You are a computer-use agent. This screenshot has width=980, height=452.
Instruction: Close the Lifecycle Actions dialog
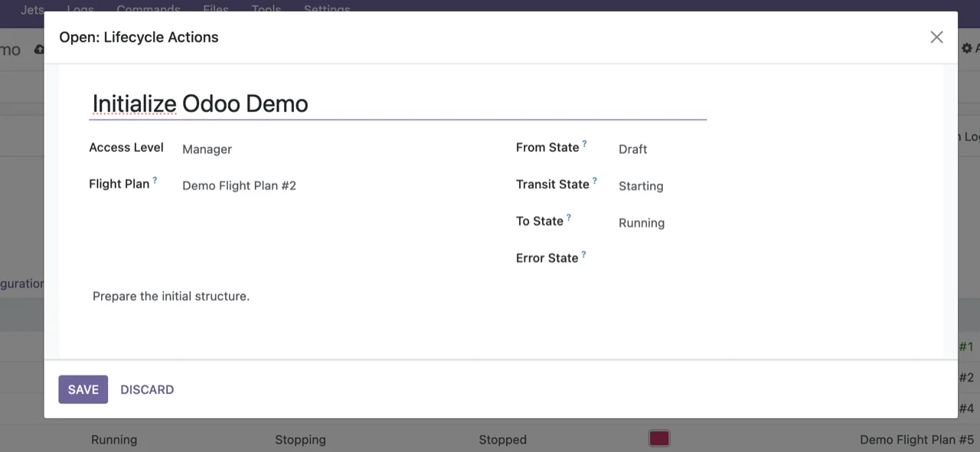click(x=936, y=38)
